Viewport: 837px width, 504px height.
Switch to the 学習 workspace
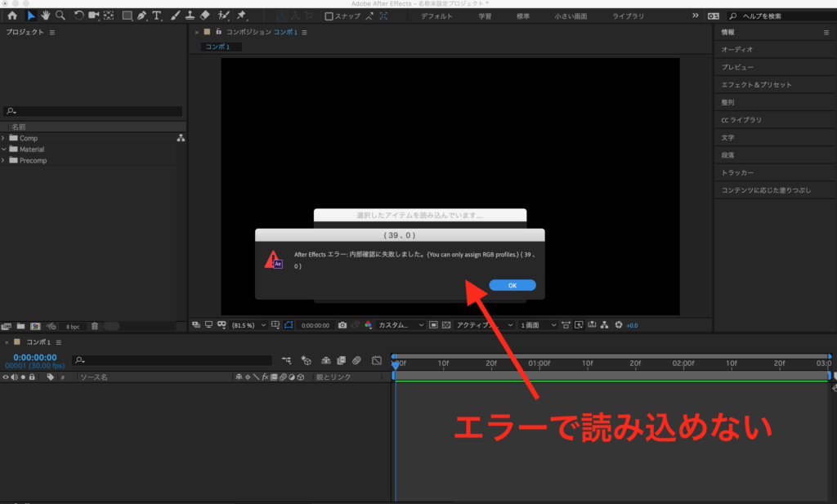pos(485,16)
